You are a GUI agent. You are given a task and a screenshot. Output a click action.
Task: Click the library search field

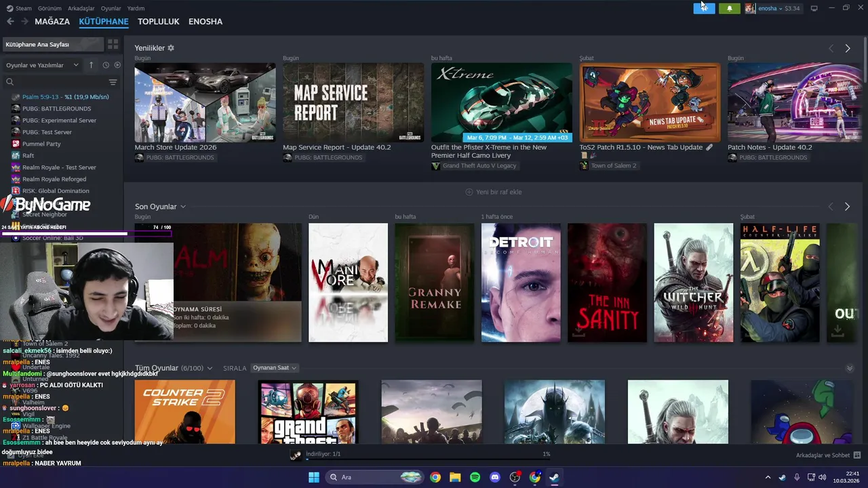pos(56,82)
